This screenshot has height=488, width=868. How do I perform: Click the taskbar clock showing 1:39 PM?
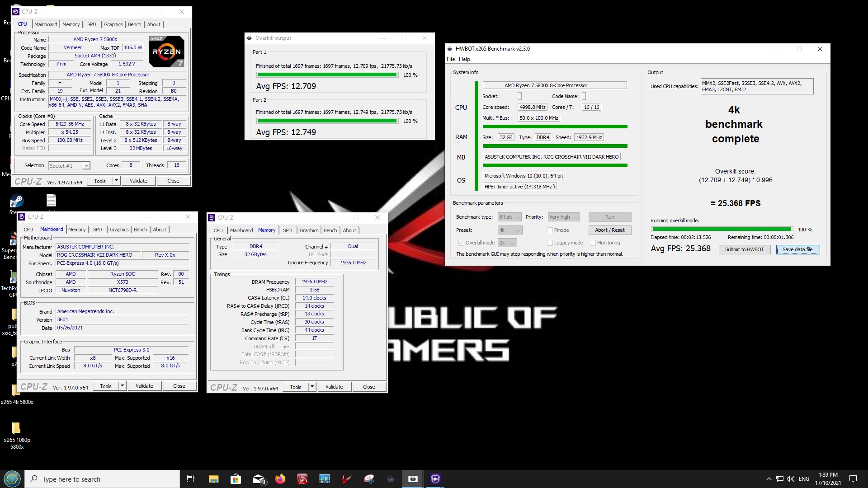(828, 479)
